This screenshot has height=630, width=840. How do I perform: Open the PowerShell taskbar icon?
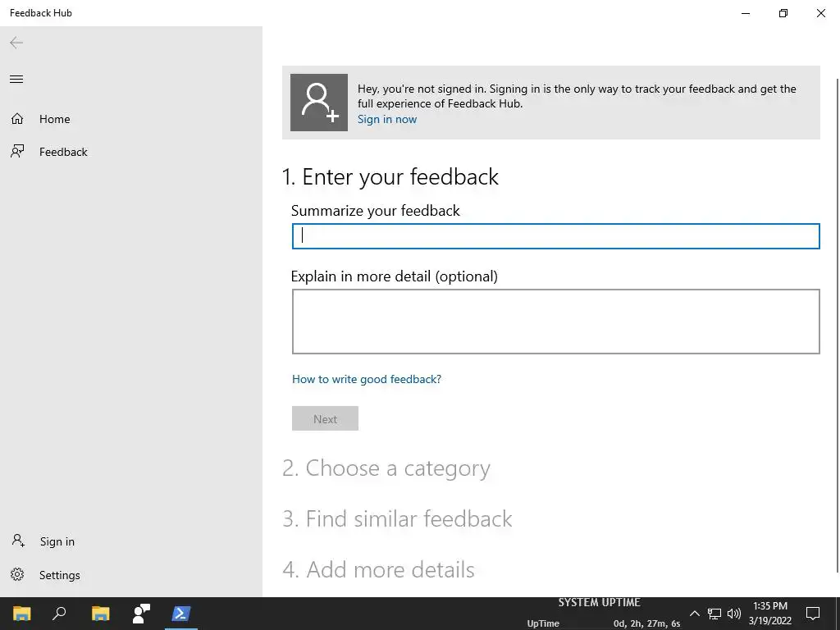click(181, 614)
